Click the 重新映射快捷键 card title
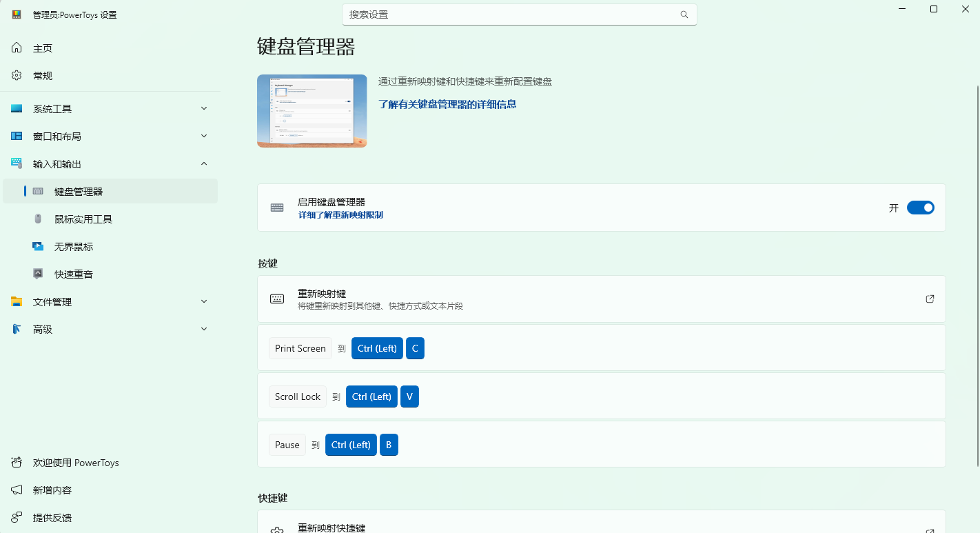This screenshot has width=980, height=533. point(331,528)
